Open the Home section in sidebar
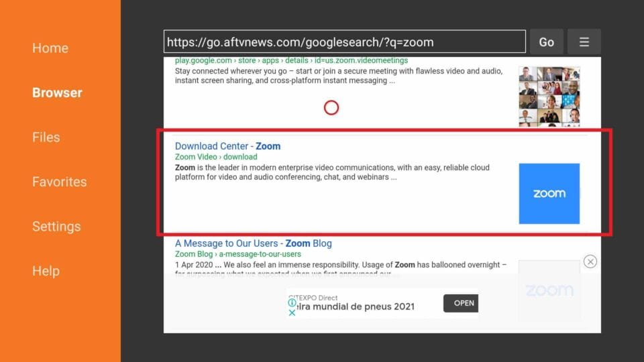 point(50,48)
